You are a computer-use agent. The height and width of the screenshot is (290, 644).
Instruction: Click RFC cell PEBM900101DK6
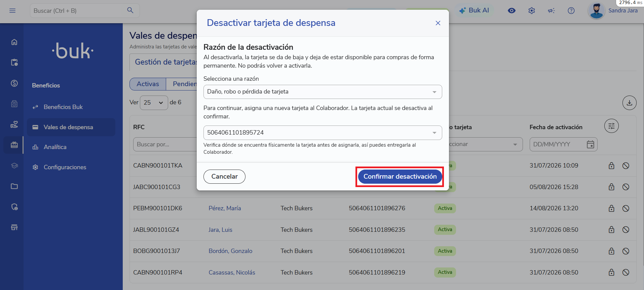[158, 208]
